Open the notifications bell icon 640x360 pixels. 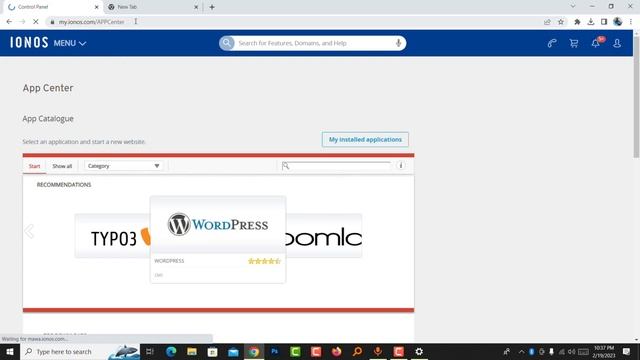596,43
